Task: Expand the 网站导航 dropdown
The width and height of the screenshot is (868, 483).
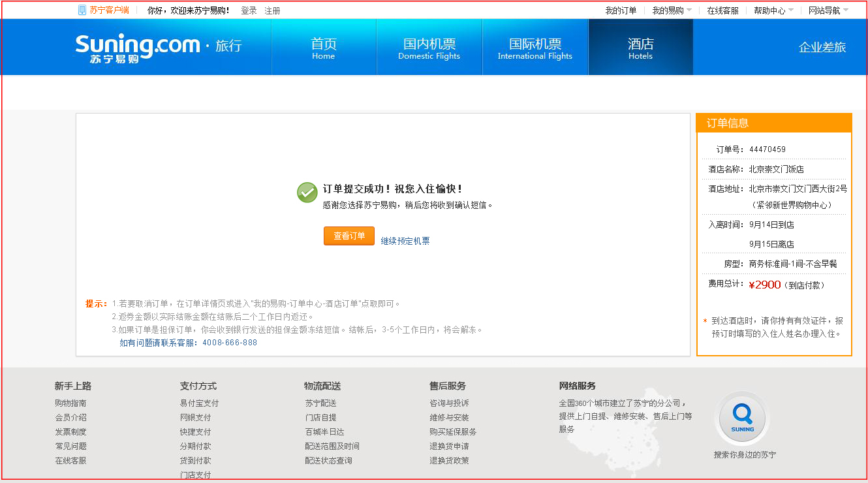Action: coord(828,10)
